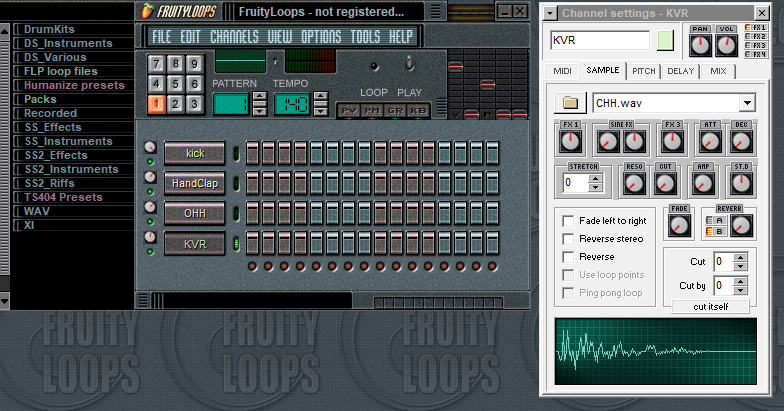
Task: Toggle FX2 send for the channel
Action: (756, 36)
